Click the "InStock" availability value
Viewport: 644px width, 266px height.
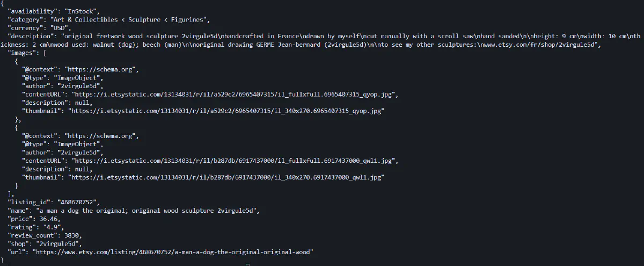76,11
